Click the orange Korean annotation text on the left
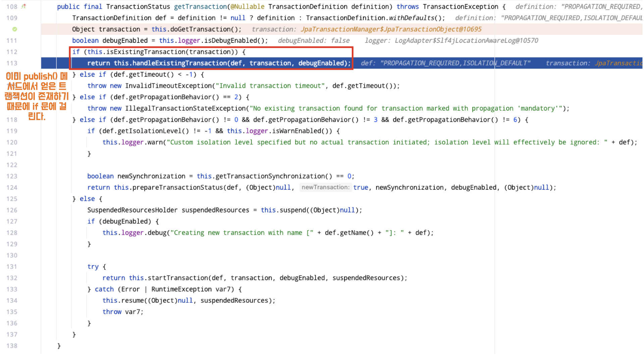This screenshot has height=362, width=644. pos(37,96)
